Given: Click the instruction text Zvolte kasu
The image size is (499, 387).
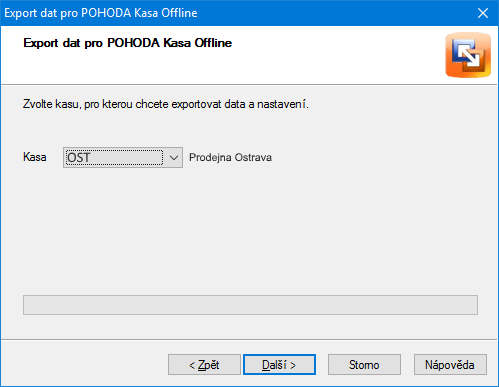Looking at the screenshot, I should tap(166, 104).
